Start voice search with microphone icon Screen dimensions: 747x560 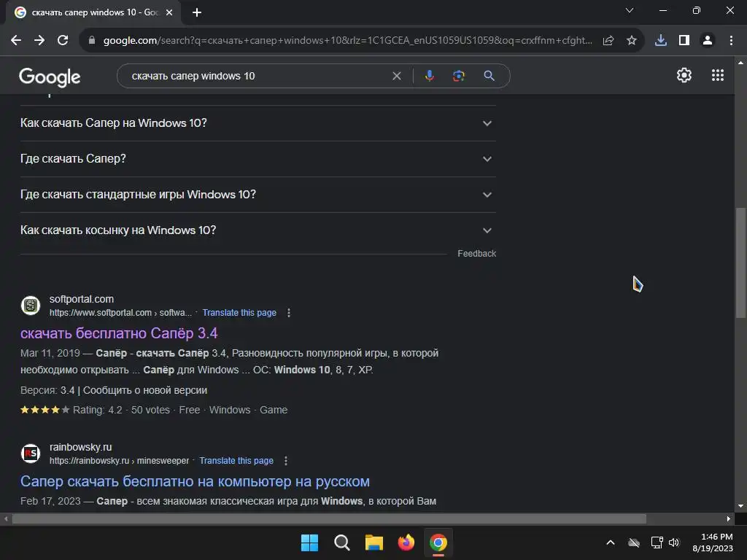[x=429, y=76]
